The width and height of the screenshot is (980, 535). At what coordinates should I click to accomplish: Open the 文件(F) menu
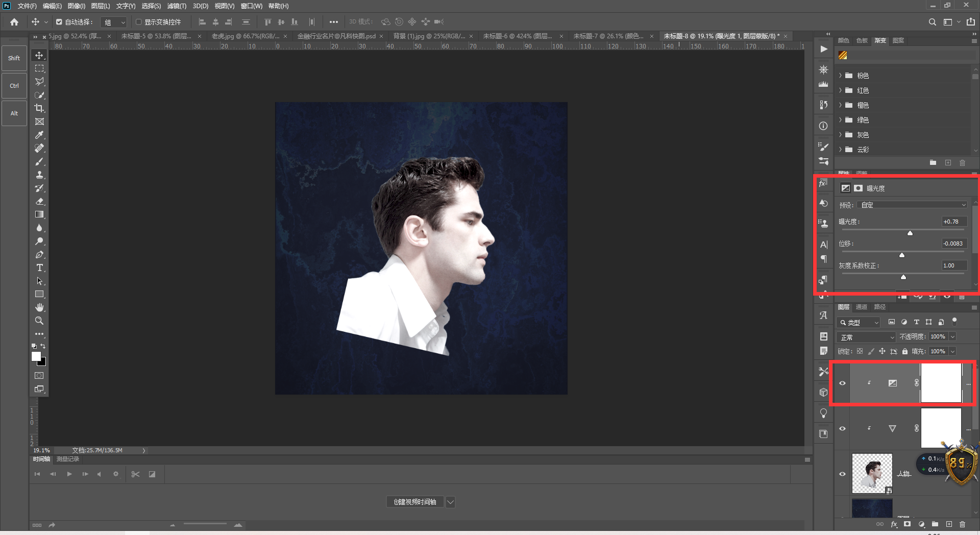pyautogui.click(x=27, y=6)
